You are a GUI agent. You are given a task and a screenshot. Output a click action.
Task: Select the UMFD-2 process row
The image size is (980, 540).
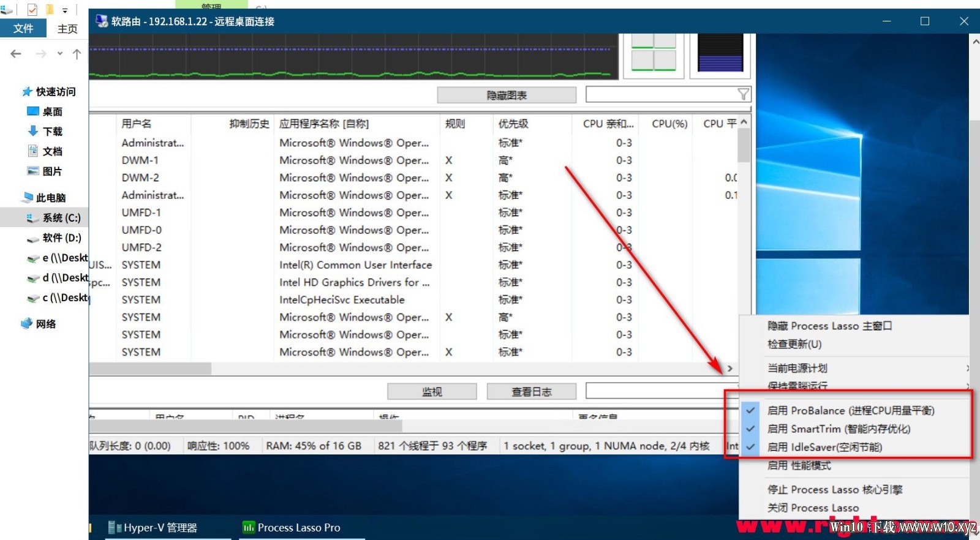coord(413,247)
